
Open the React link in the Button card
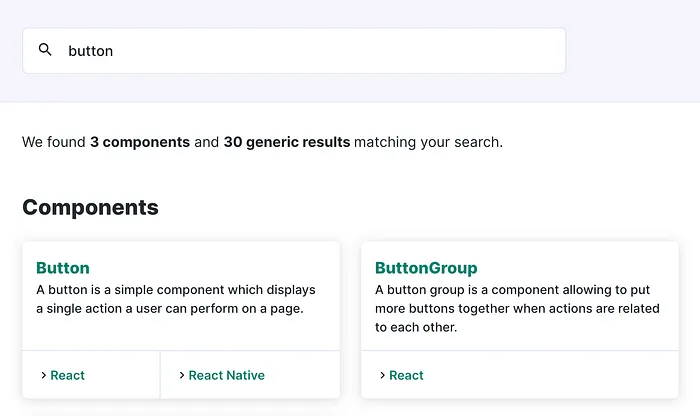(67, 375)
